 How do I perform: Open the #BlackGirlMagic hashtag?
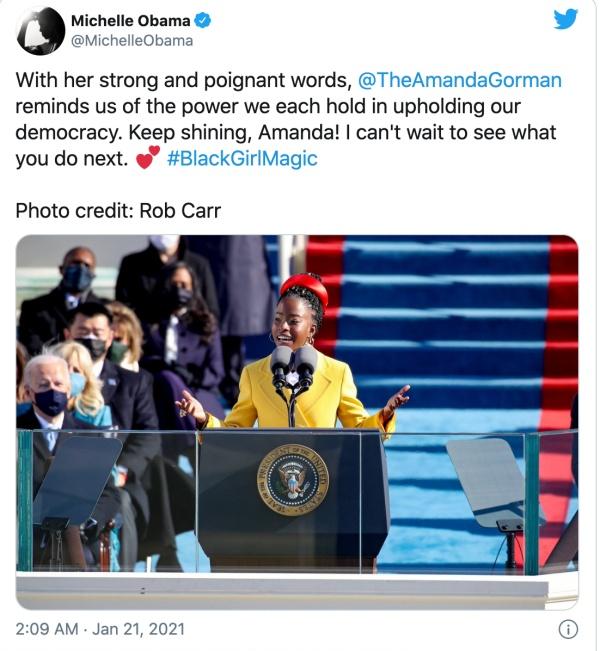pos(242,159)
